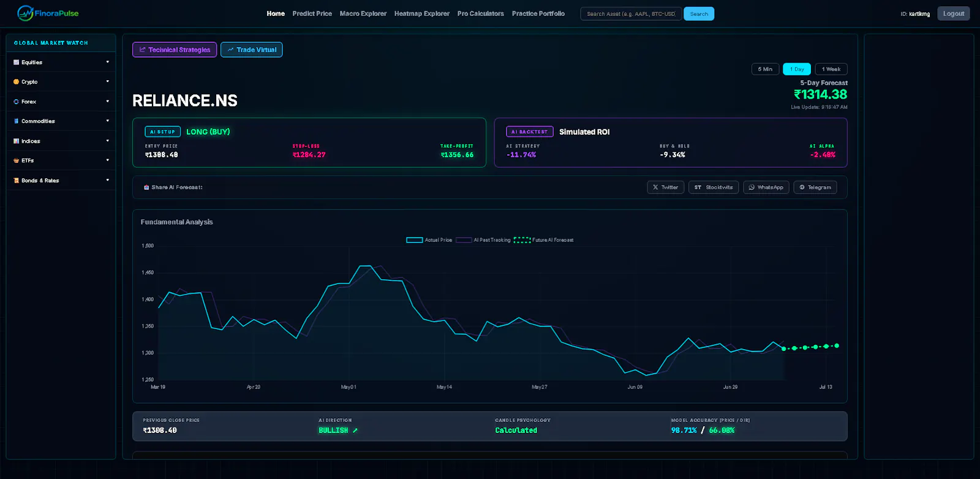This screenshot has height=479, width=980.
Task: Expand the Crypto dropdown arrow
Action: tap(107, 81)
